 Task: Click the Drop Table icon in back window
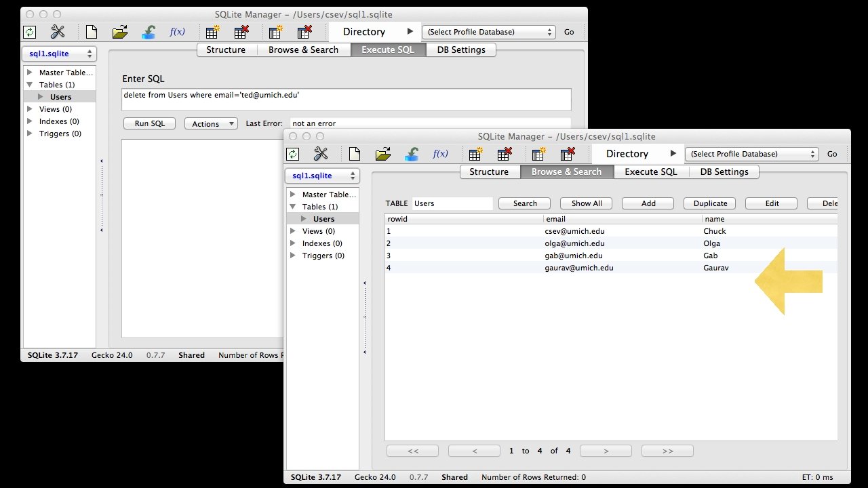[242, 32]
